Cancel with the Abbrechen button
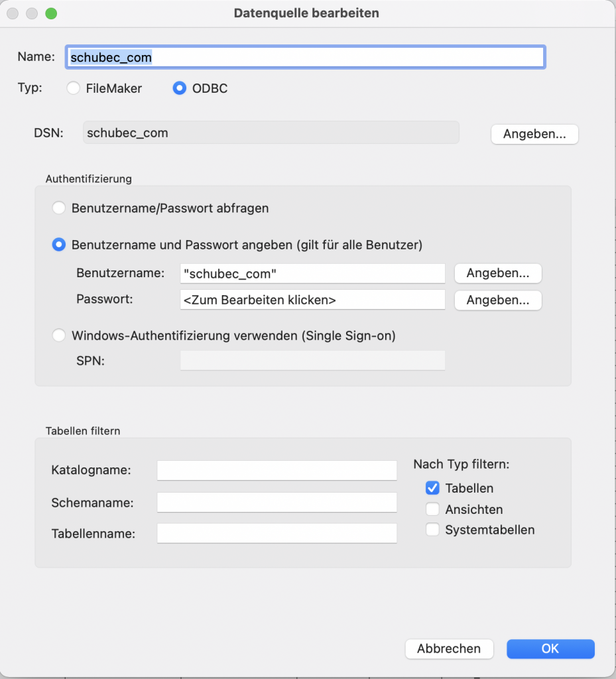The height and width of the screenshot is (679, 616). pos(449,648)
